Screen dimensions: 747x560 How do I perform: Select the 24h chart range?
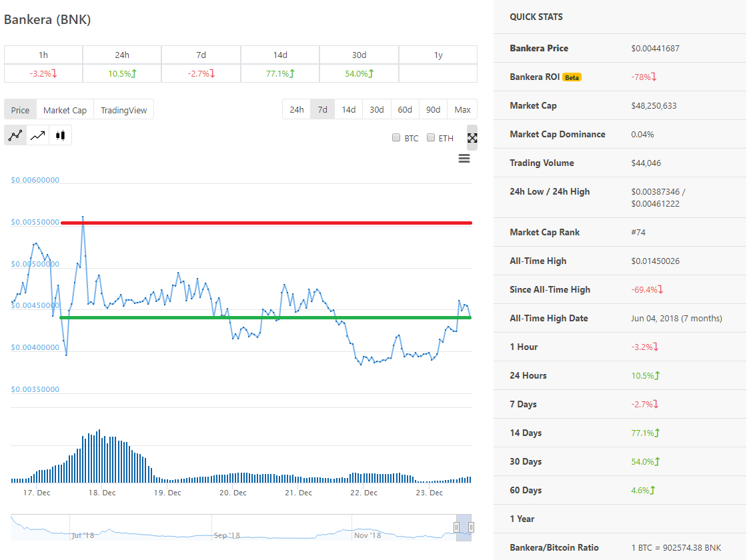click(297, 109)
